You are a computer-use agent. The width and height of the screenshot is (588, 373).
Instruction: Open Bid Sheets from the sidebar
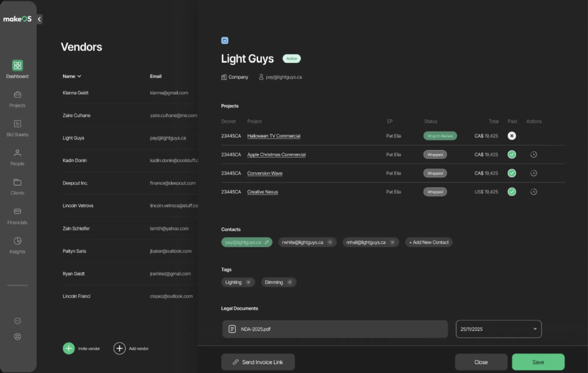(x=17, y=124)
